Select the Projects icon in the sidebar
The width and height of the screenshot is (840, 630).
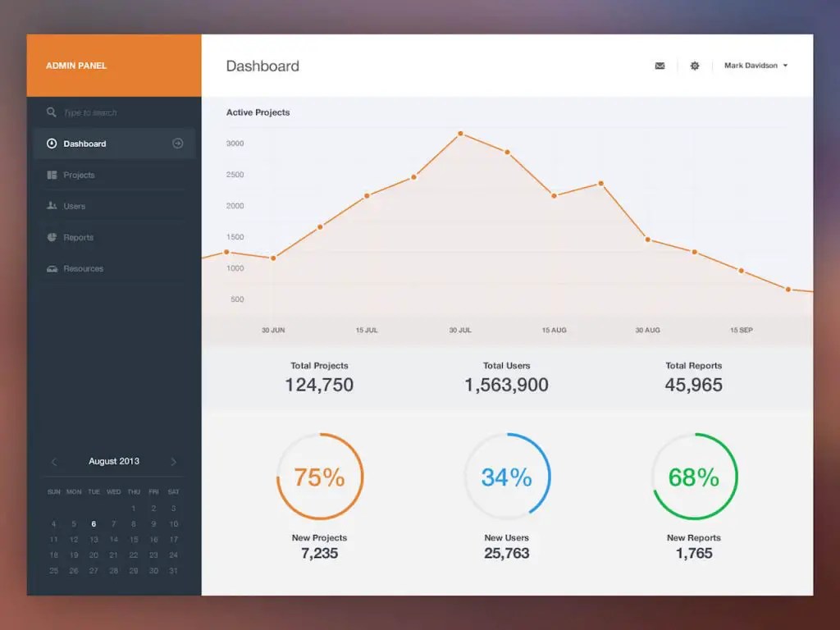(51, 175)
